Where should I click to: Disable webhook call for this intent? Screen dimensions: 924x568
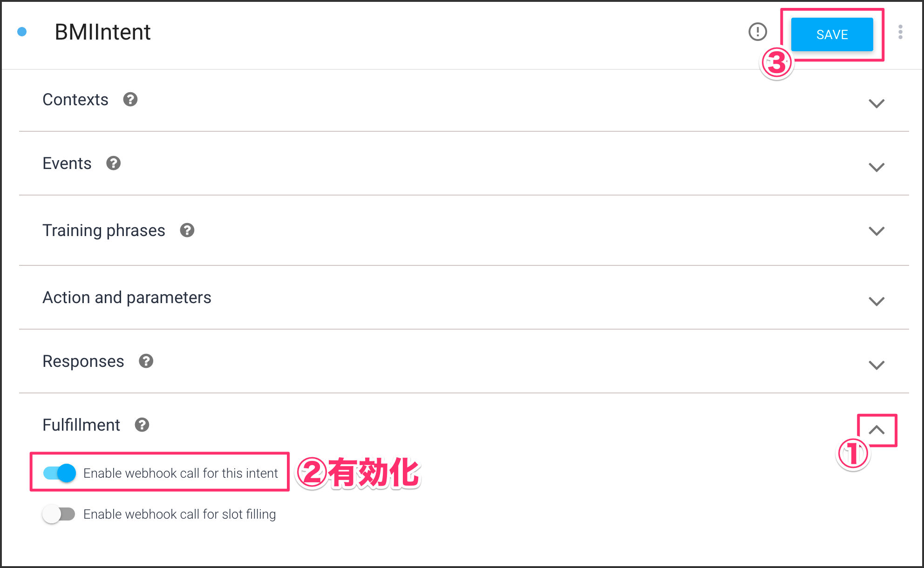pos(59,473)
